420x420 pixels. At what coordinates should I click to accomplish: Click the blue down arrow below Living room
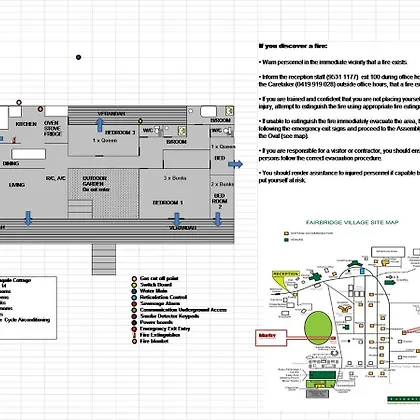28,218
